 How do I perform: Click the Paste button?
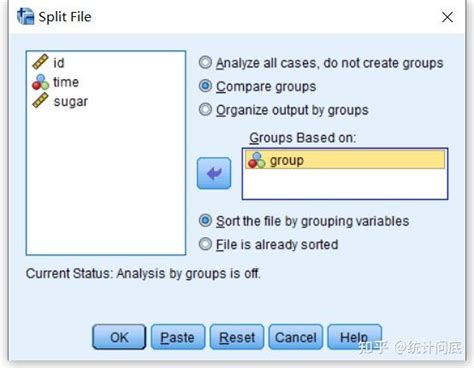pyautogui.click(x=178, y=337)
